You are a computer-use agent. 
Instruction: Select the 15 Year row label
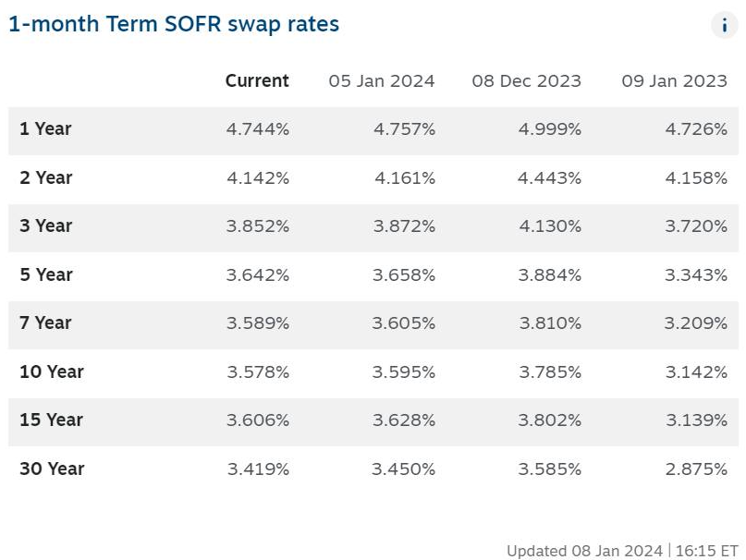click(51, 420)
